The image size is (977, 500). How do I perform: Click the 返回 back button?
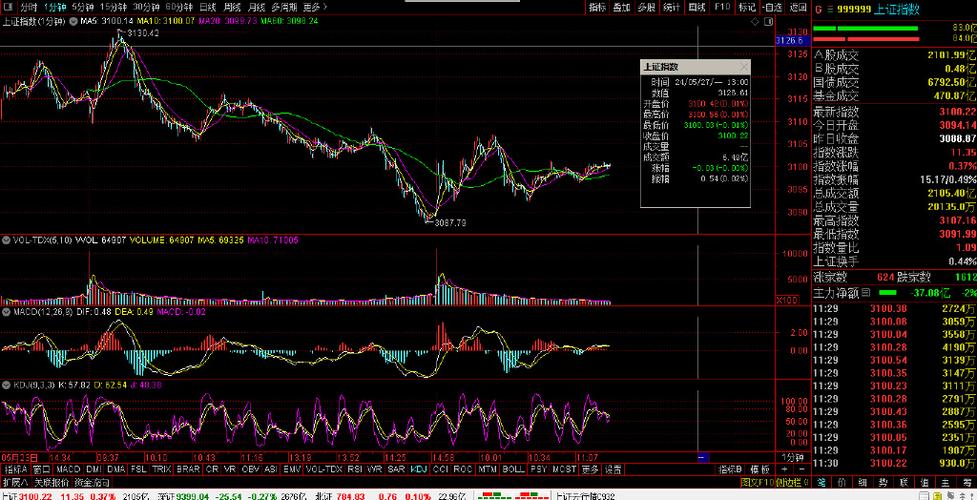click(797, 7)
